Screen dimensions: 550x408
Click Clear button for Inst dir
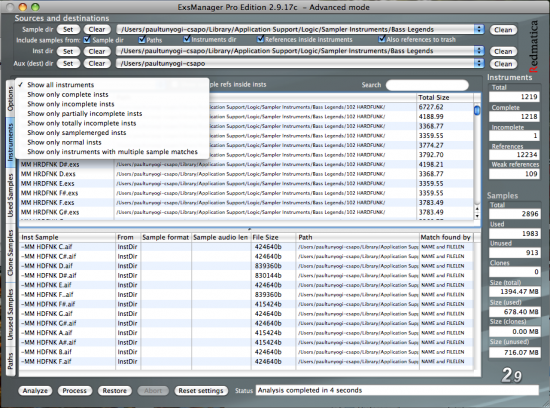(96, 51)
